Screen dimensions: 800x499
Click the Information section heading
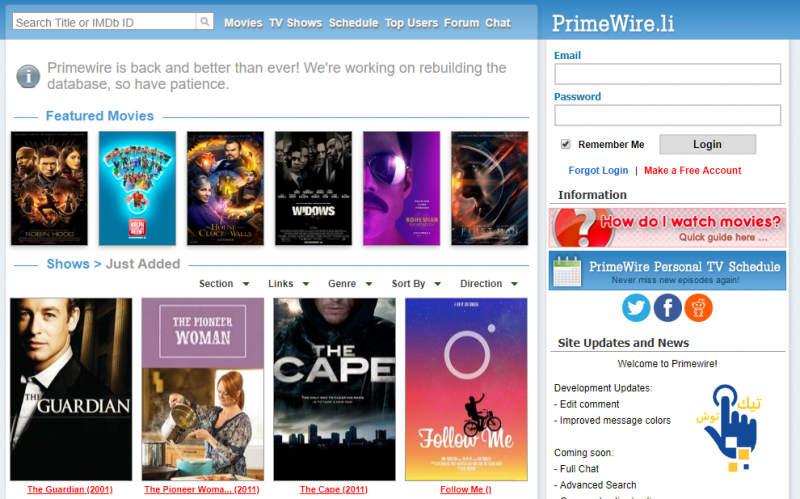592,195
